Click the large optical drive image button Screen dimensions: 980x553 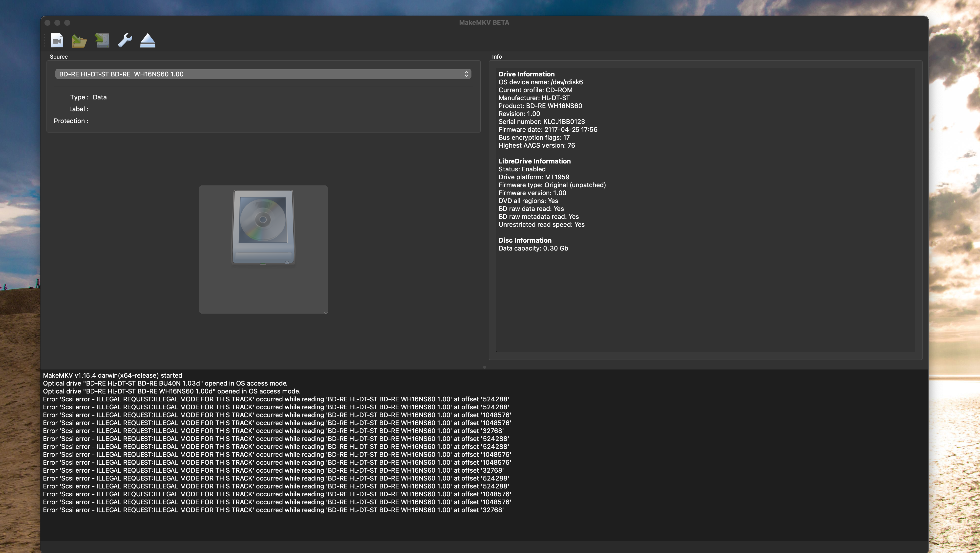pyautogui.click(x=263, y=250)
